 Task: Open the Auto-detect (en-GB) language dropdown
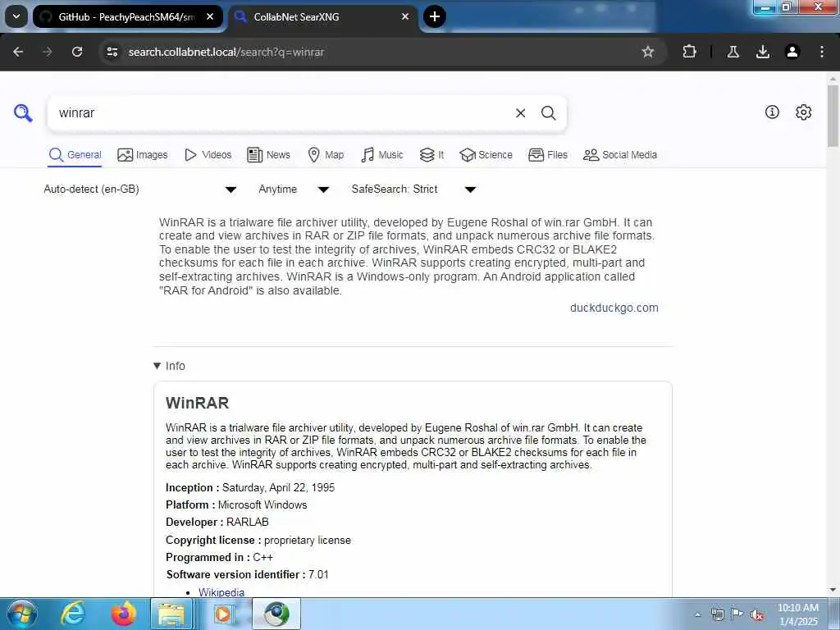point(139,189)
